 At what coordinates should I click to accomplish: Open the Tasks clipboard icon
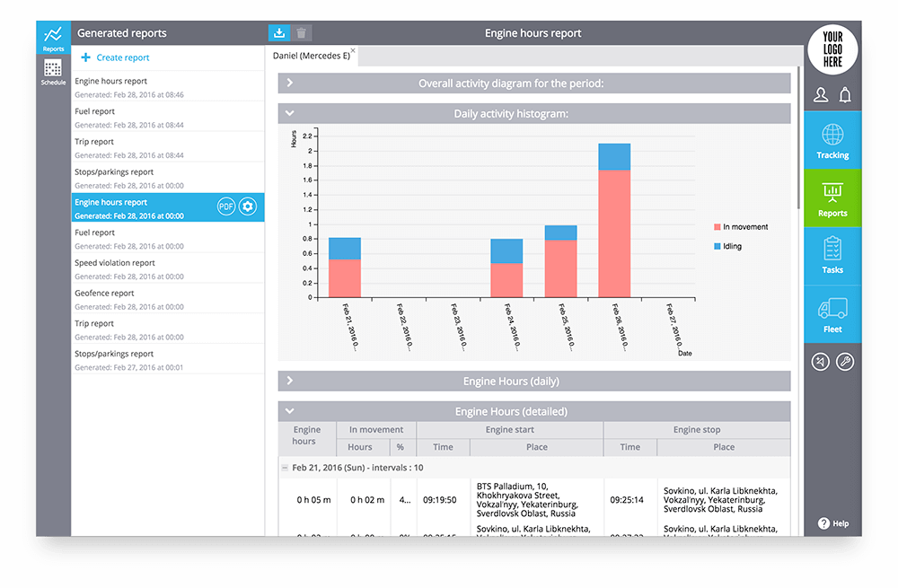[832, 249]
